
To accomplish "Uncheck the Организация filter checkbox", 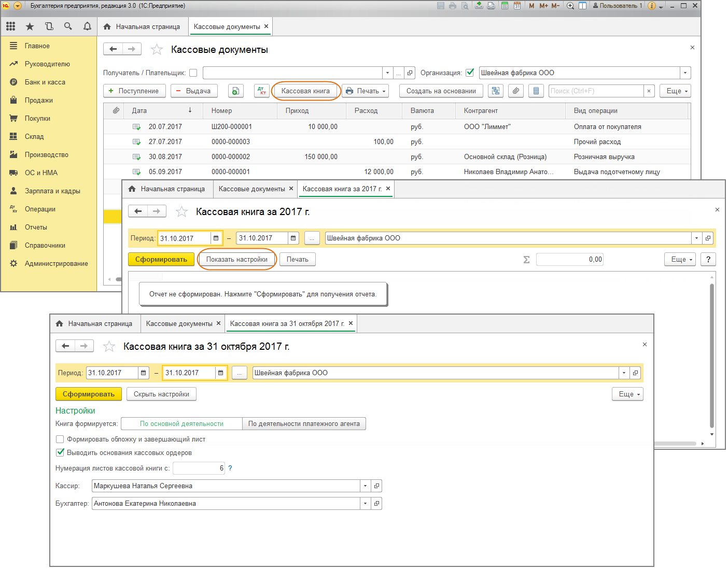I will click(x=470, y=73).
